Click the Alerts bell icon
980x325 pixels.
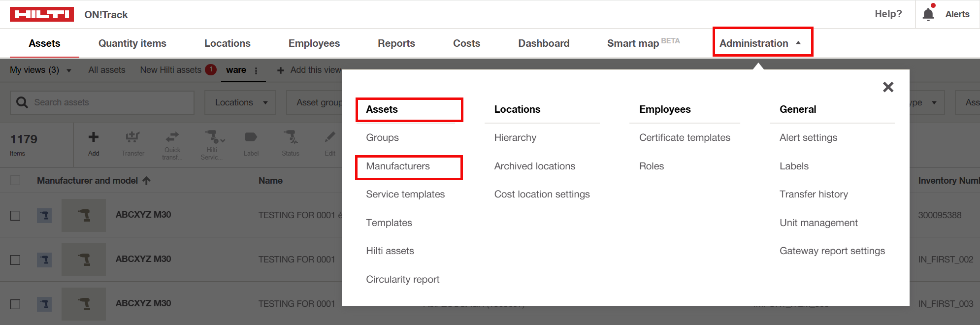pos(928,14)
